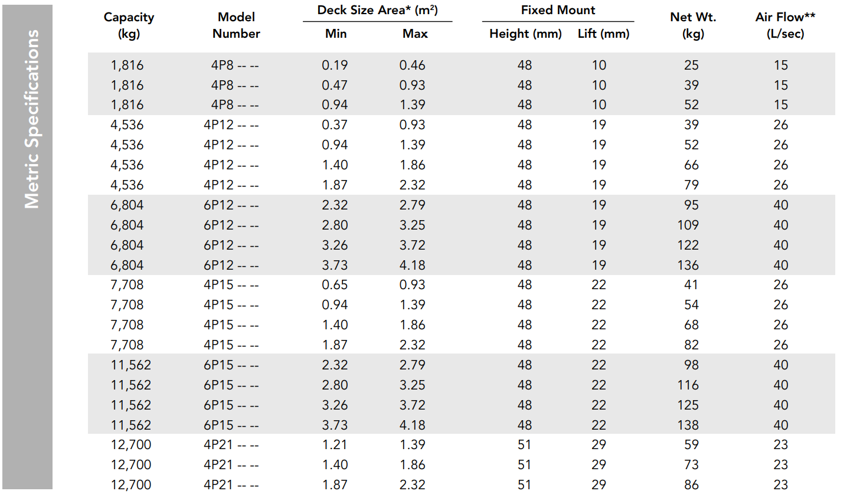The width and height of the screenshot is (850, 504).
Task: Click the Lift (mm) subheader
Action: click(603, 34)
